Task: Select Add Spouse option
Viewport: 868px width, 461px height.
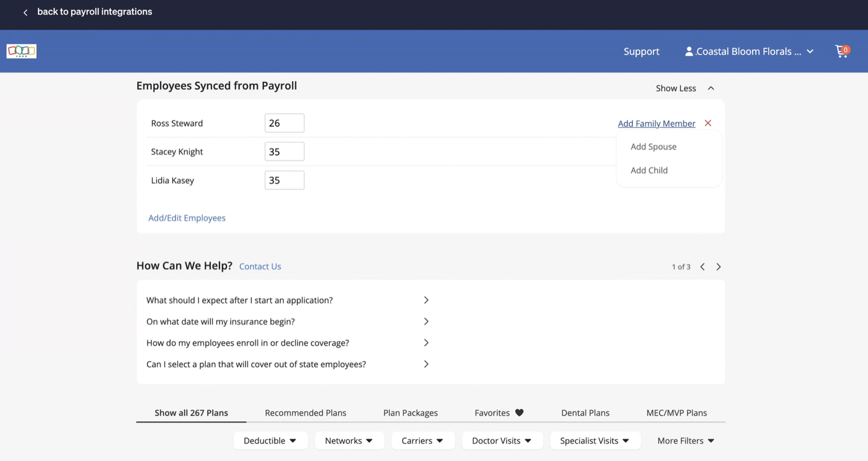Action: click(x=653, y=146)
